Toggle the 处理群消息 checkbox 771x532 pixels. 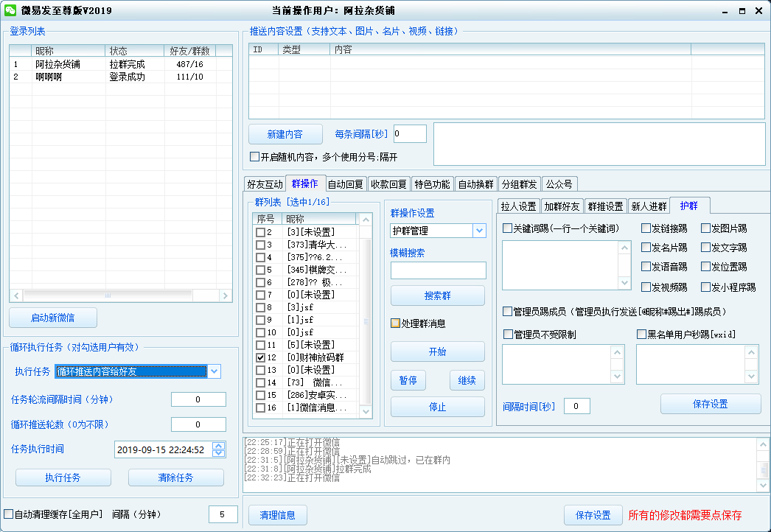click(395, 323)
